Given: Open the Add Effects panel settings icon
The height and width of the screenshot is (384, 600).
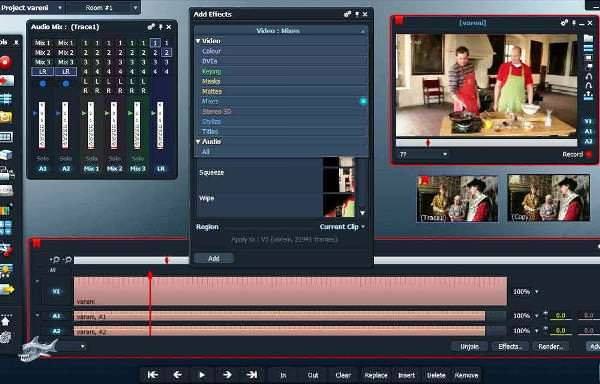Looking at the screenshot, I should [347, 15].
